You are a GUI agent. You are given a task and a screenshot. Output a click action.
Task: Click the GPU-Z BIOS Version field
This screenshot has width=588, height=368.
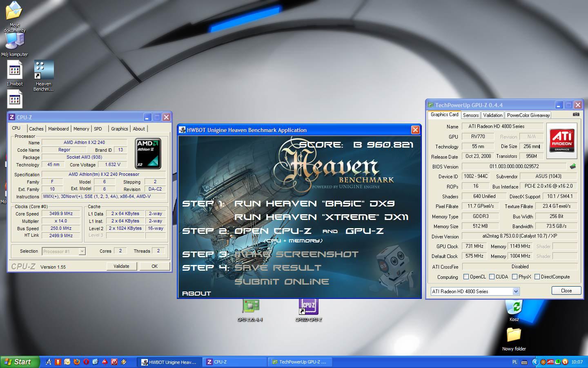pos(514,166)
